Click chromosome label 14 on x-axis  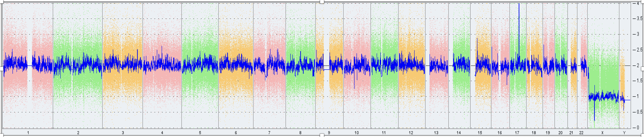pyautogui.click(x=459, y=133)
